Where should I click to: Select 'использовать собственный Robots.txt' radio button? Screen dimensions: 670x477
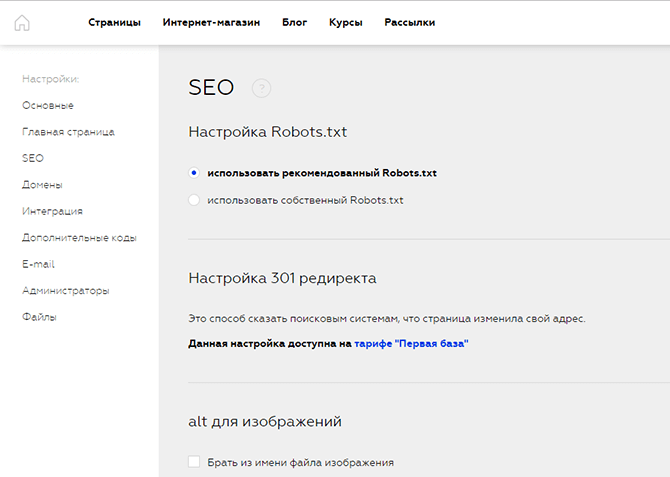point(194,200)
